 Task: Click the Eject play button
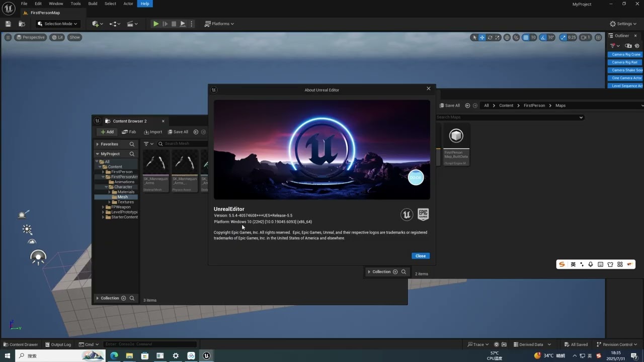(183, 24)
